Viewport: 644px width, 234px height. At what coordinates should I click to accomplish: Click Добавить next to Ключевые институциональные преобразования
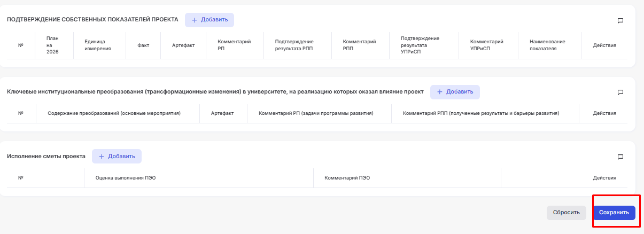455,92
